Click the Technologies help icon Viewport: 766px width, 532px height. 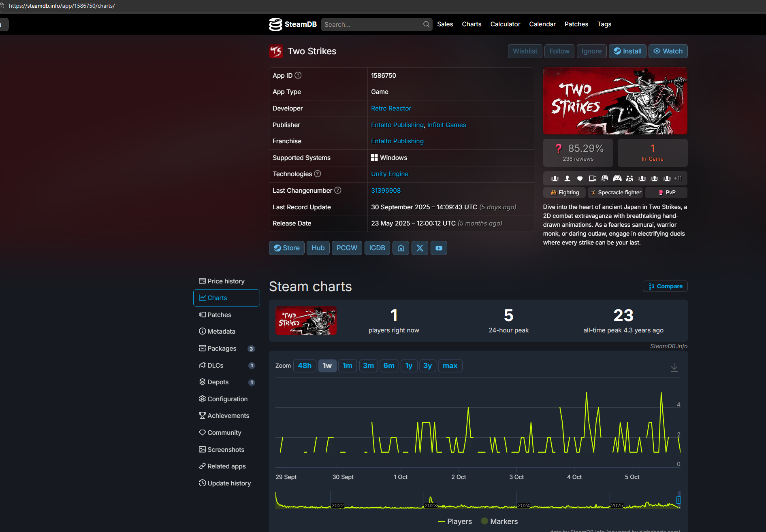pyautogui.click(x=318, y=174)
